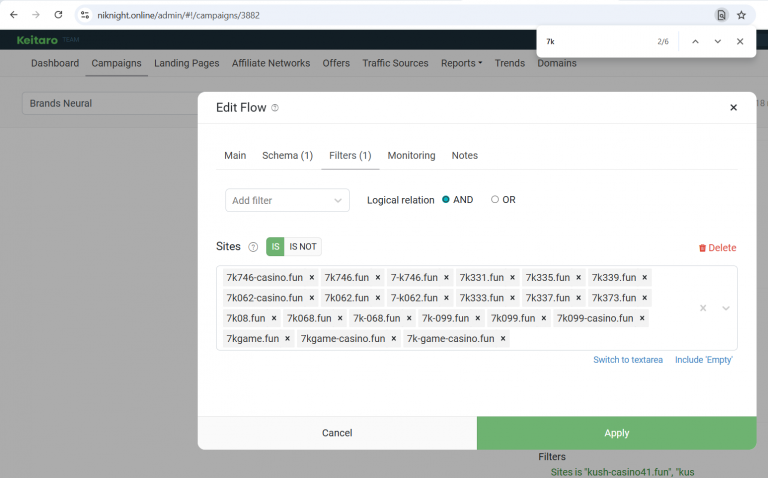Click the browser address bar URL

coord(178,15)
